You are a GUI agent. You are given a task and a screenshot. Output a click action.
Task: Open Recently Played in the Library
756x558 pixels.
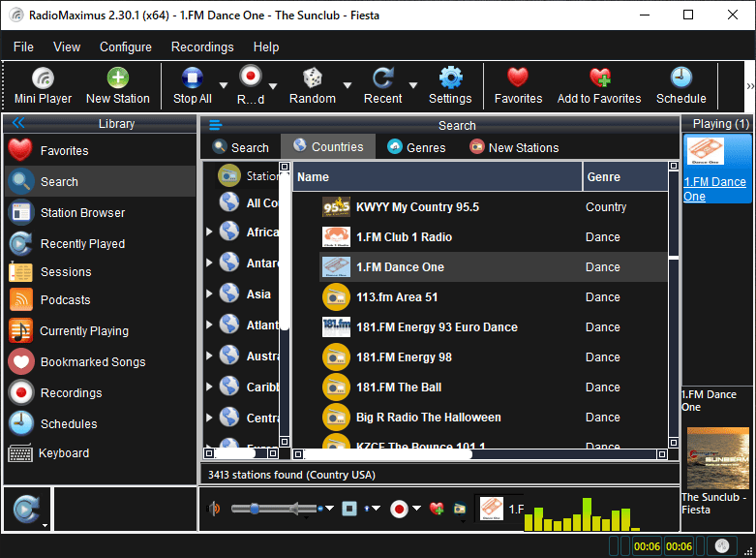click(x=100, y=243)
